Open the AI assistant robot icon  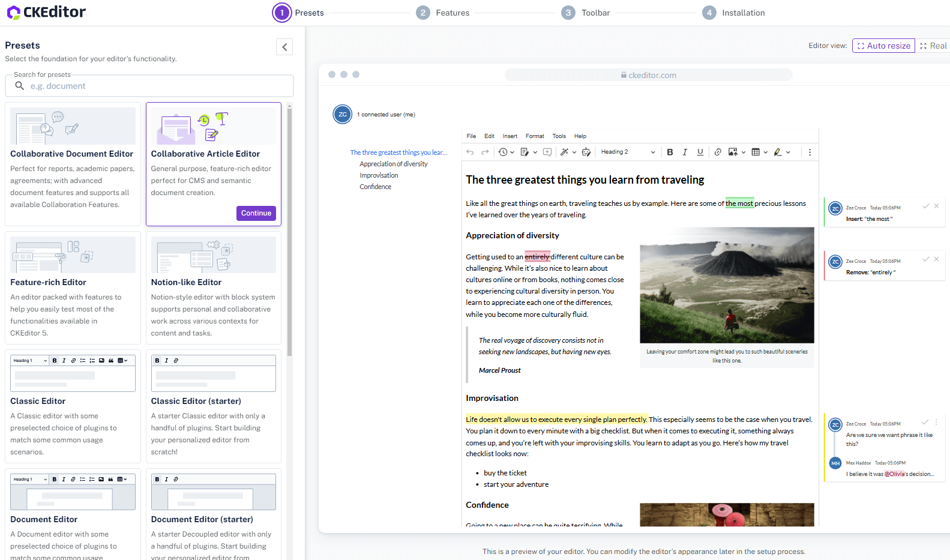click(x=586, y=152)
